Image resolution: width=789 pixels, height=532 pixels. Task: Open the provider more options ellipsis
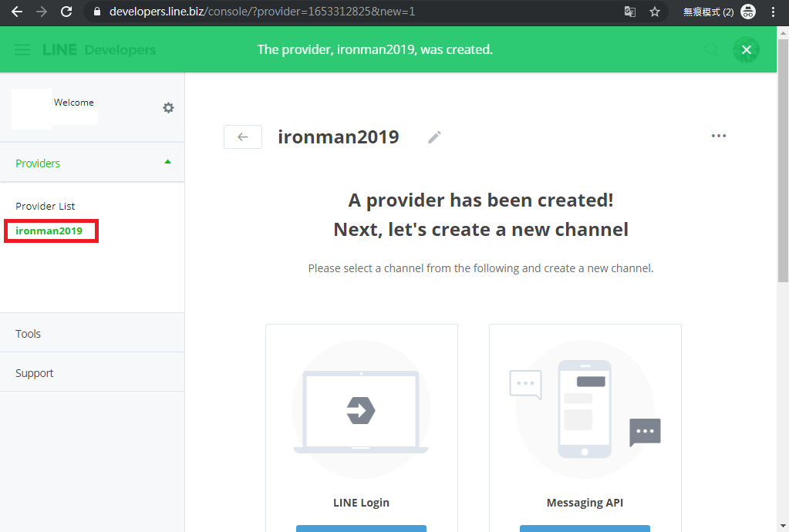(719, 136)
